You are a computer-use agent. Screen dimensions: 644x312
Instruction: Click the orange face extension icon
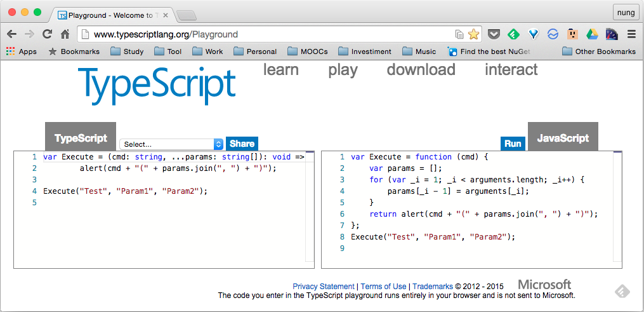(572, 34)
